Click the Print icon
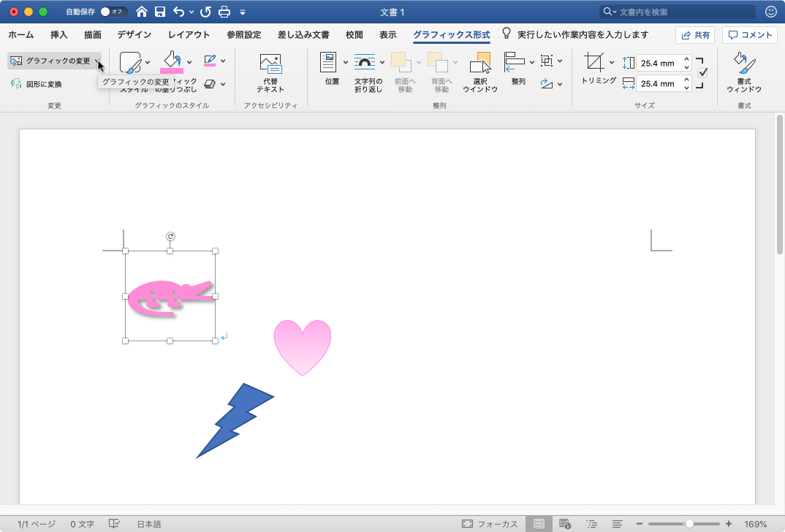785x532 pixels. tap(224, 12)
